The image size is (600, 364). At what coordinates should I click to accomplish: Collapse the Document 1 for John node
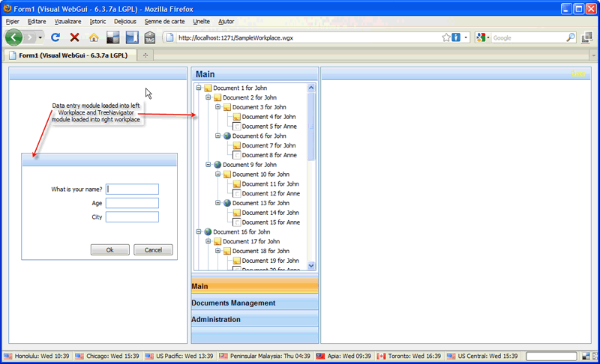click(x=199, y=88)
